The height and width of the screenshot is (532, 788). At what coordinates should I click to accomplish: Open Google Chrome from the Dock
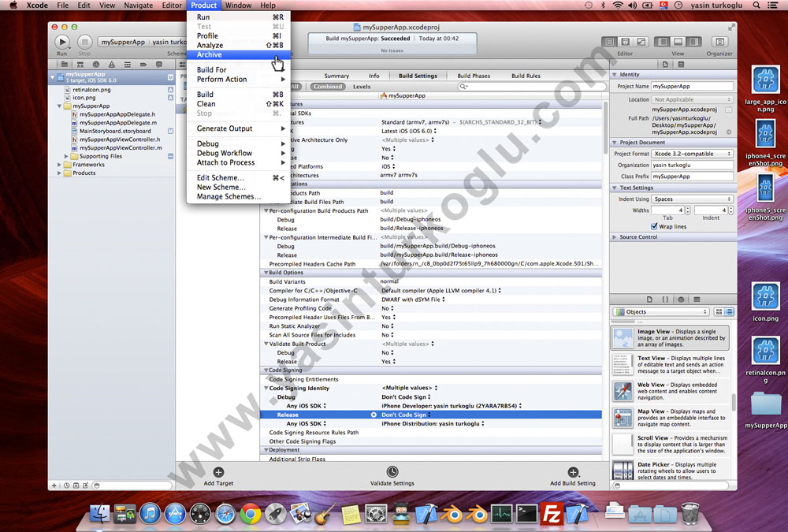pos(251,514)
